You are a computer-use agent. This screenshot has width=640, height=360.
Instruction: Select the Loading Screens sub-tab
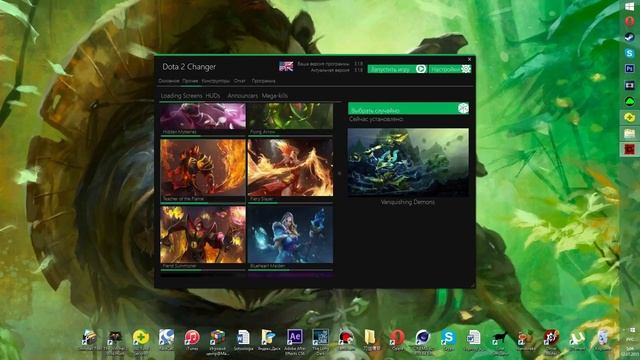181,96
